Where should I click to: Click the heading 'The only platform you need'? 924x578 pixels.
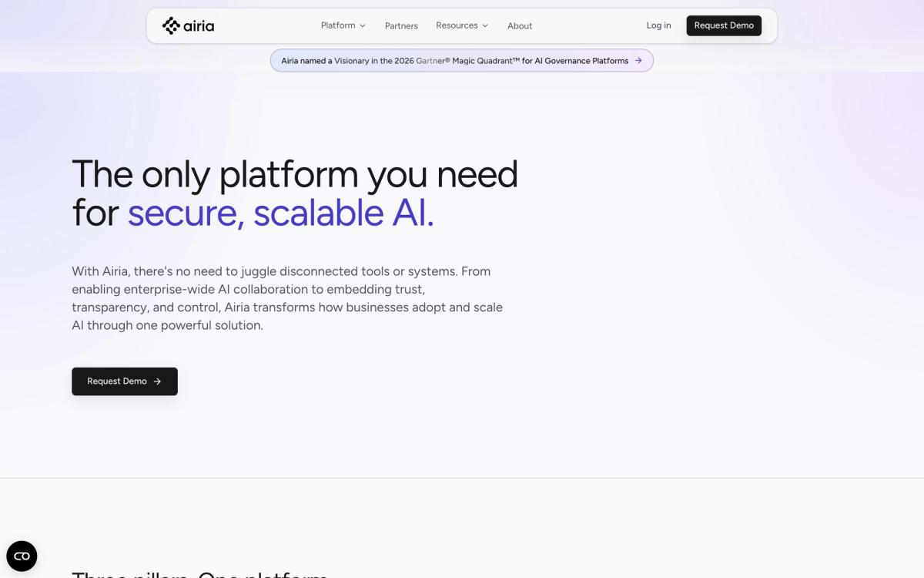click(x=295, y=174)
